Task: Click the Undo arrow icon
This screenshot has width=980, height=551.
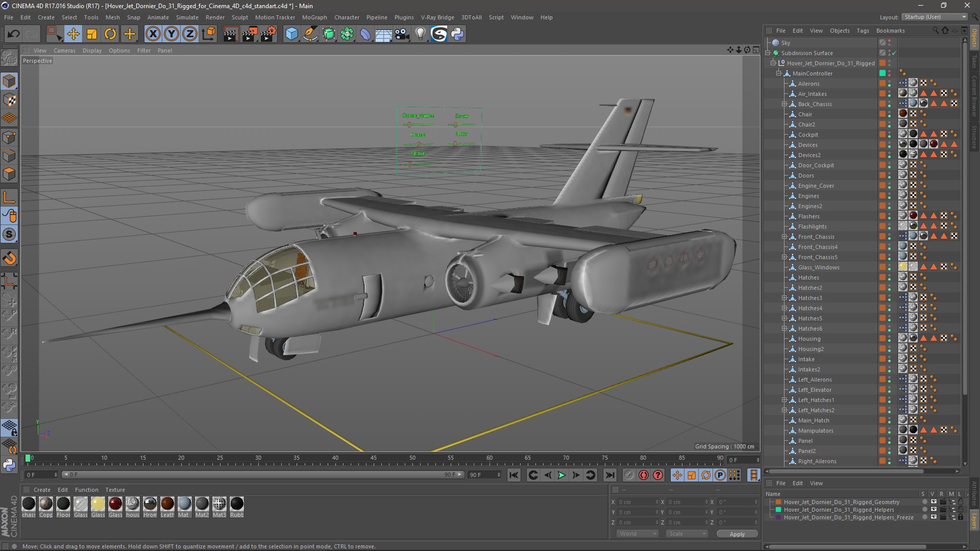Action: point(13,34)
